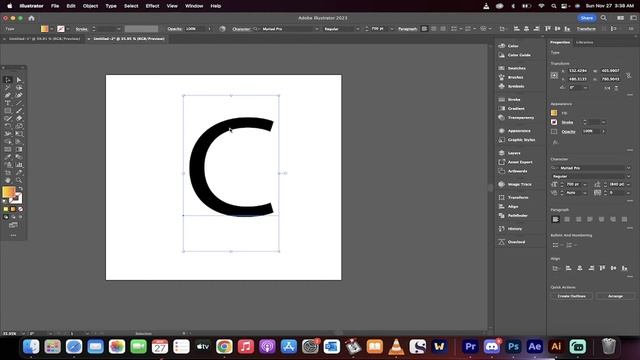The image size is (640, 360).
Task: Open stroke weight dropdown in Appearance
Action: tap(603, 122)
